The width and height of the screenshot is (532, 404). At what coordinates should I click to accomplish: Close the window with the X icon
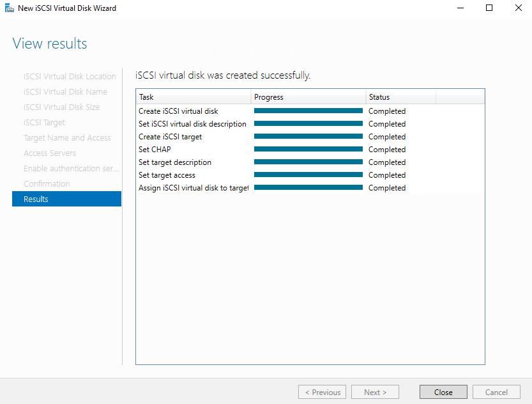[518, 8]
